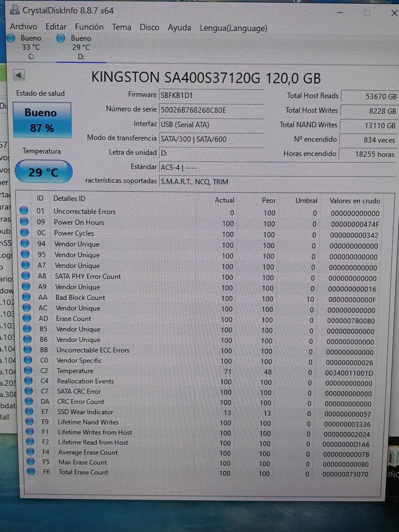Click the raw value 00340011001D
This screenshot has width=399, height=532.
point(349,373)
